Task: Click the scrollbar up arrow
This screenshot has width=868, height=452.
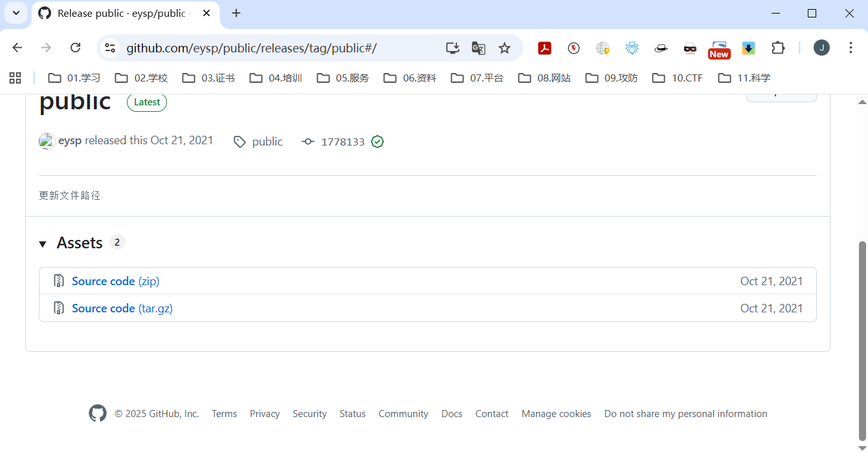Action: pyautogui.click(x=862, y=102)
